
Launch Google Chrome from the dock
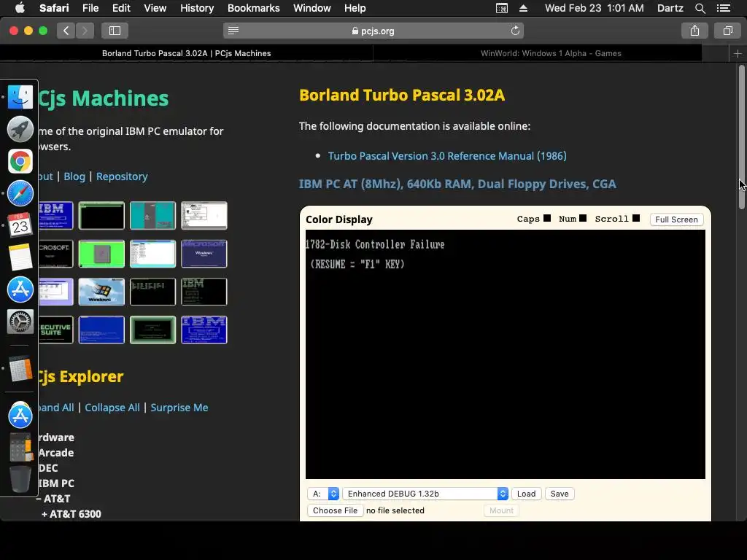[x=20, y=161]
